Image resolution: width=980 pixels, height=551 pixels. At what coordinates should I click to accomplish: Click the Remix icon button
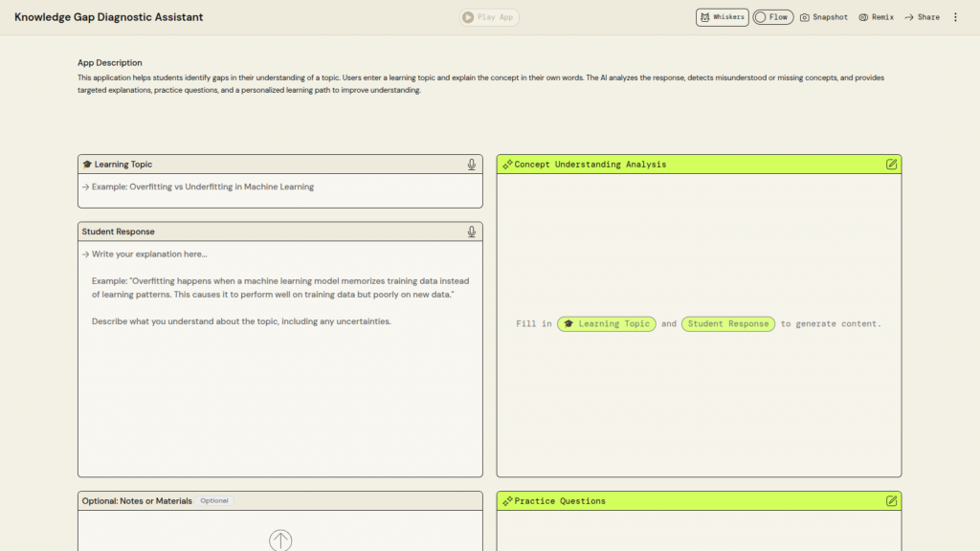pos(876,17)
